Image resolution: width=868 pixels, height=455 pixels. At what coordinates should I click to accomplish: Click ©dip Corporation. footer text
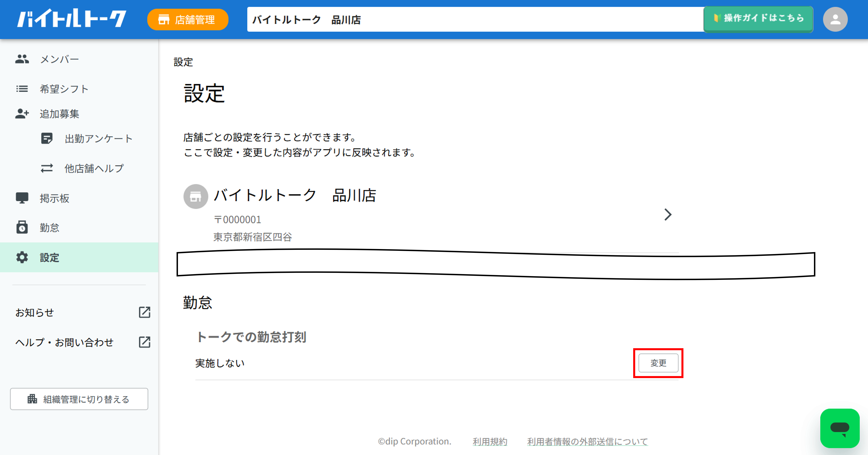click(x=414, y=442)
